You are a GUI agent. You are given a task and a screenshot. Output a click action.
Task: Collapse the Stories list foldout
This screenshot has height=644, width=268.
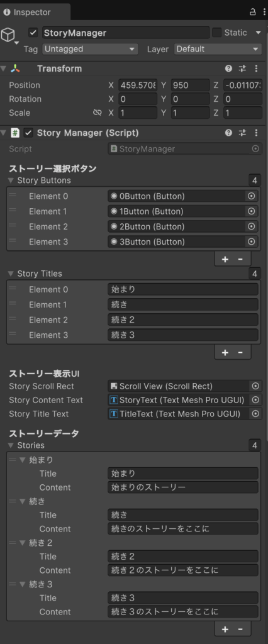pos(11,445)
